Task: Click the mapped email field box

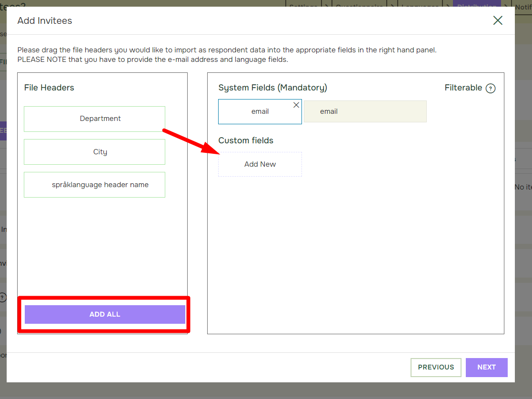Action: [260, 111]
